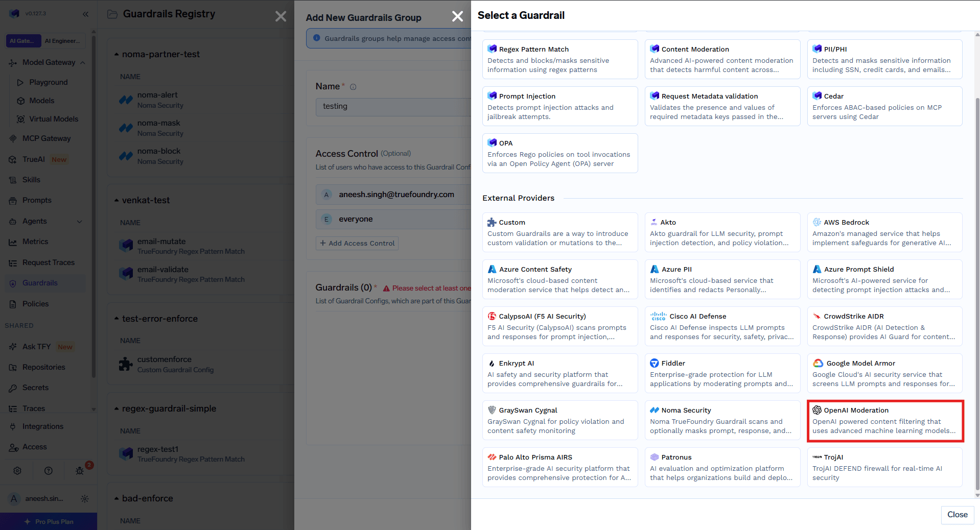Open the settings gear icon in sidebar footer

click(x=17, y=471)
